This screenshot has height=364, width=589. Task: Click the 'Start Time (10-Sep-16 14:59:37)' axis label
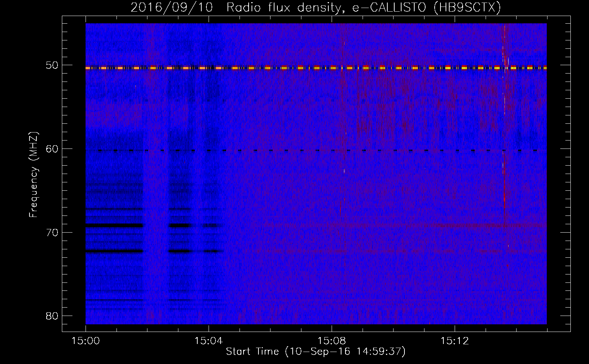tap(316, 352)
